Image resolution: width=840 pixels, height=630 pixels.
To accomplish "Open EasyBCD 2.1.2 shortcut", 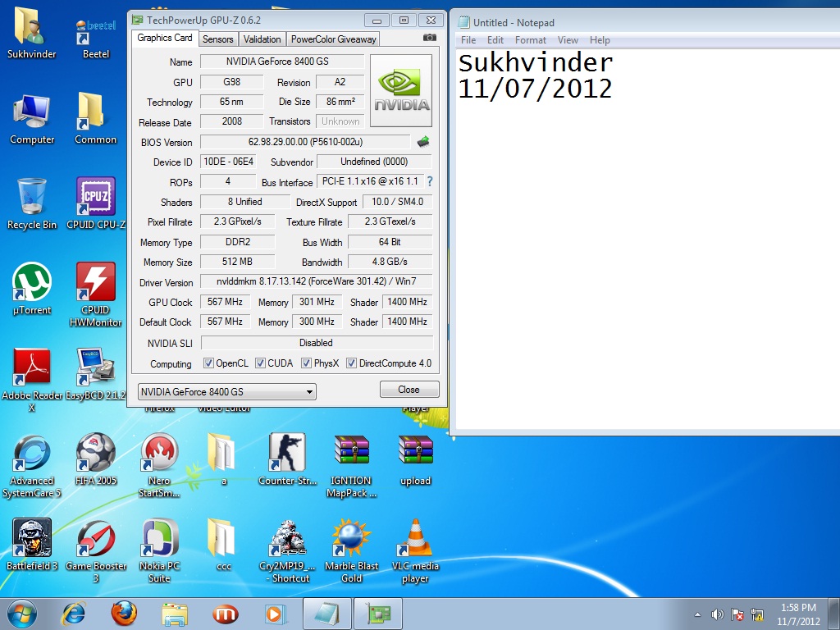I will pos(95,374).
